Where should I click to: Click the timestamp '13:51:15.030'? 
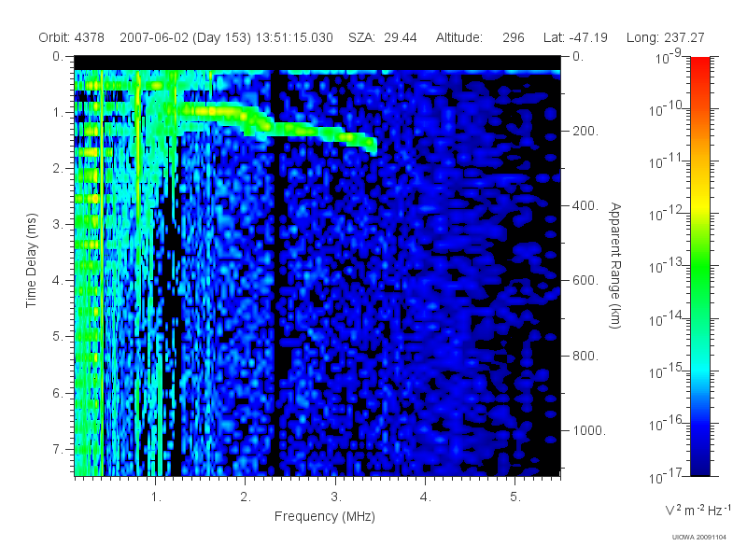294,37
